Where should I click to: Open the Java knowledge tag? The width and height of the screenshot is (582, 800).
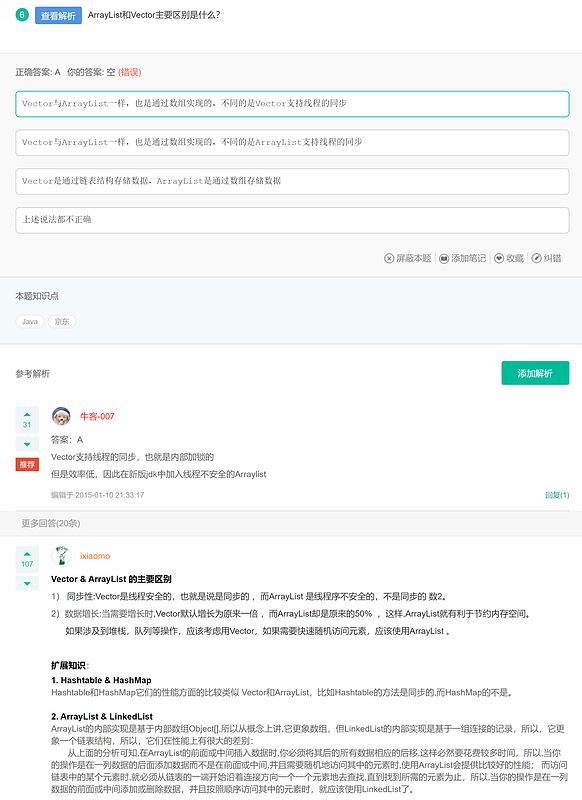pyautogui.click(x=30, y=321)
